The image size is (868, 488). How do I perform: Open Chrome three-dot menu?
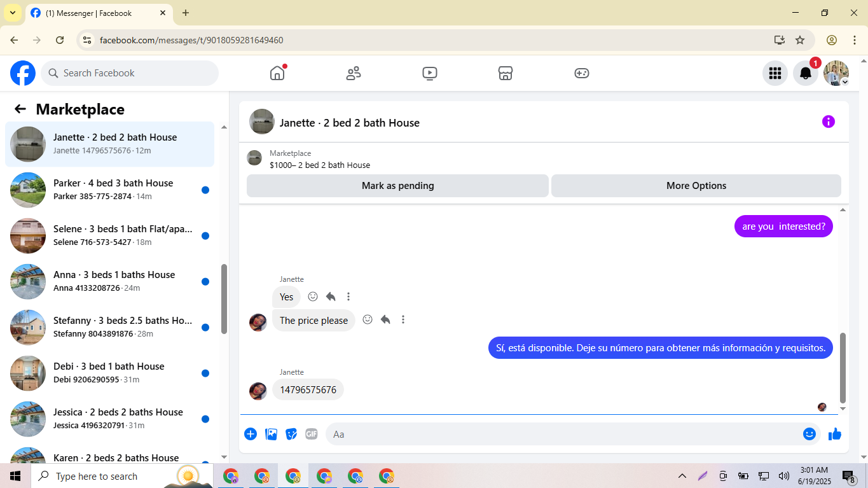[x=854, y=40]
